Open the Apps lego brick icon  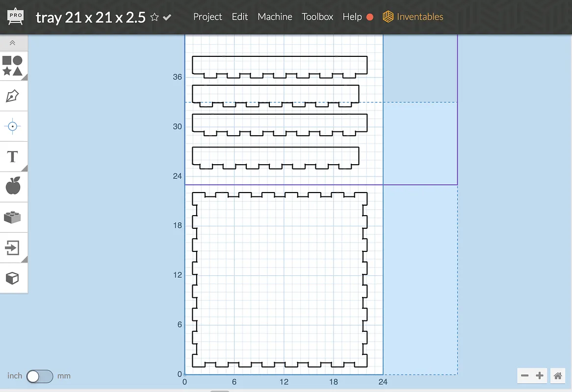point(13,217)
